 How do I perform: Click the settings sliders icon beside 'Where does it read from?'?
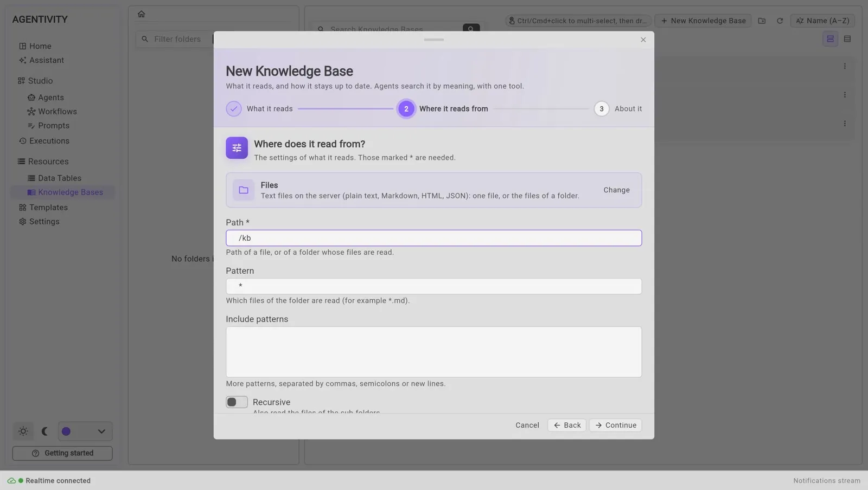pyautogui.click(x=237, y=148)
